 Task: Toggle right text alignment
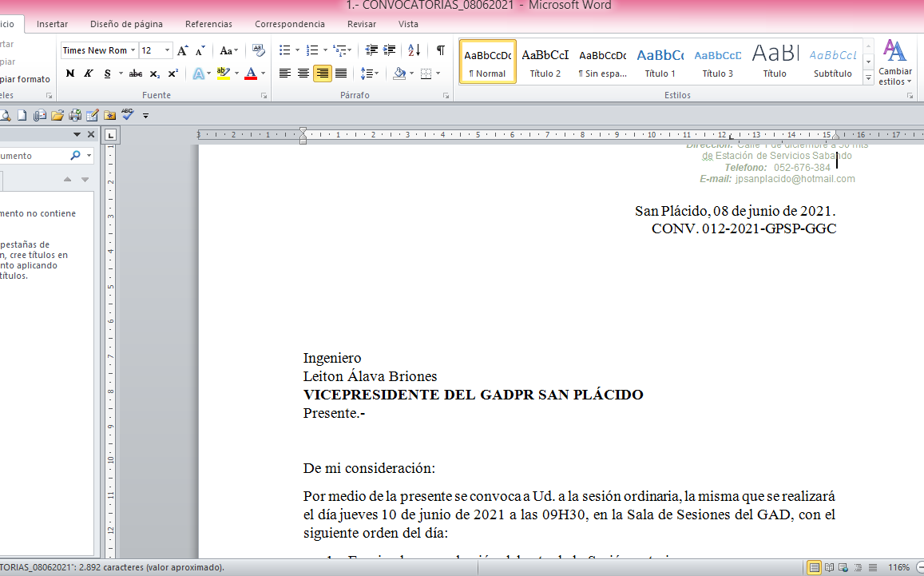click(322, 73)
